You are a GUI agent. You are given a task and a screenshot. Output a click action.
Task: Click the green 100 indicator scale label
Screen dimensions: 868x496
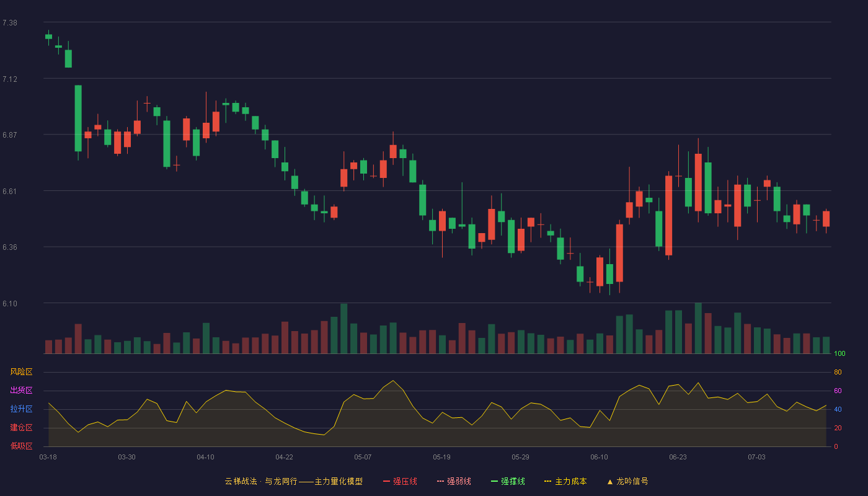(x=839, y=354)
